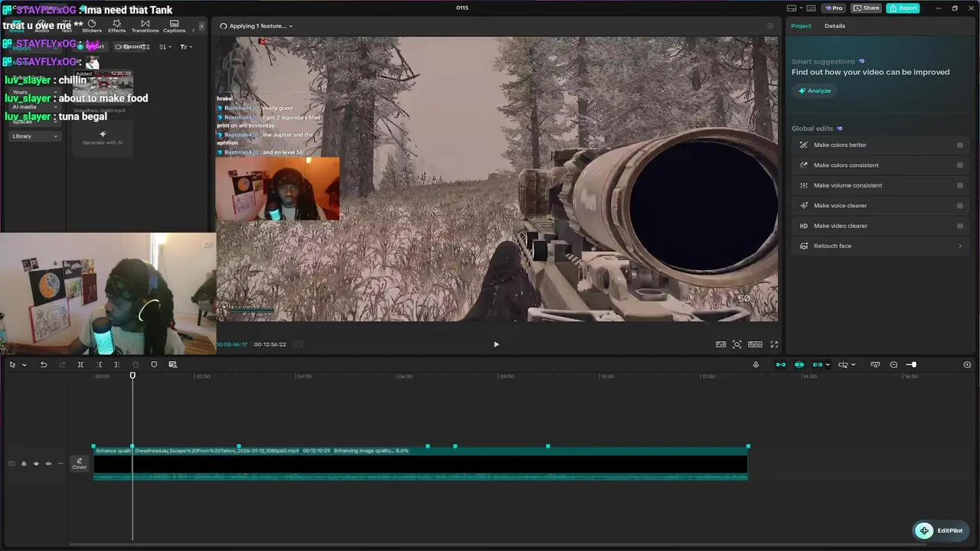Add a marker with the shield icon

click(x=154, y=364)
